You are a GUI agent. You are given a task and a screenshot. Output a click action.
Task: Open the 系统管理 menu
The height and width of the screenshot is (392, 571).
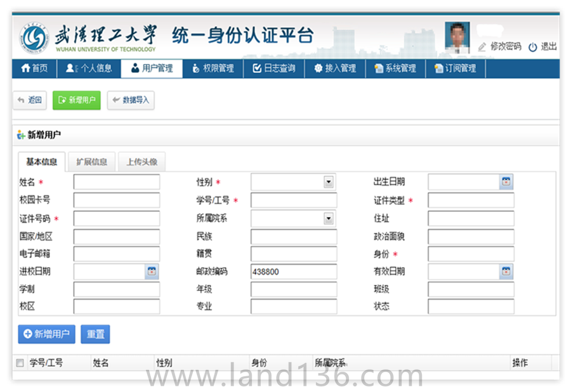[395, 69]
